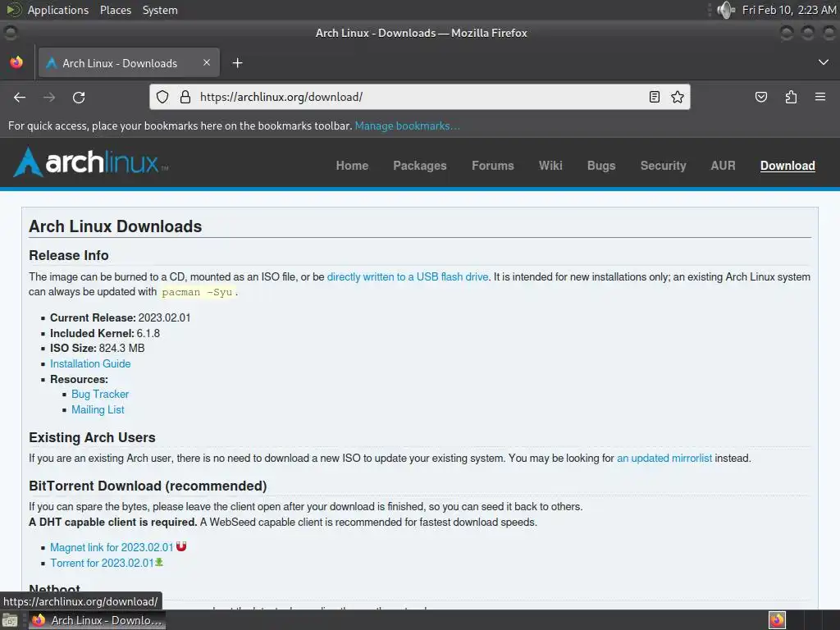Open Bugs in site navigation
The width and height of the screenshot is (840, 630).
[x=601, y=166]
